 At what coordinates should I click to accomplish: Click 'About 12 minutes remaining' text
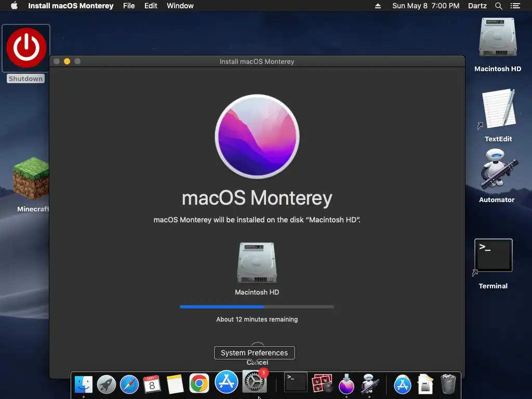[x=257, y=320]
